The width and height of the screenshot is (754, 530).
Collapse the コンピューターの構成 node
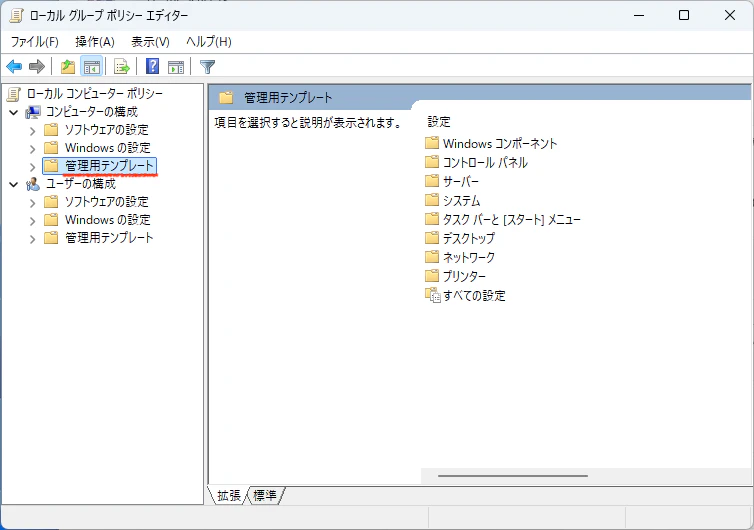(13, 113)
